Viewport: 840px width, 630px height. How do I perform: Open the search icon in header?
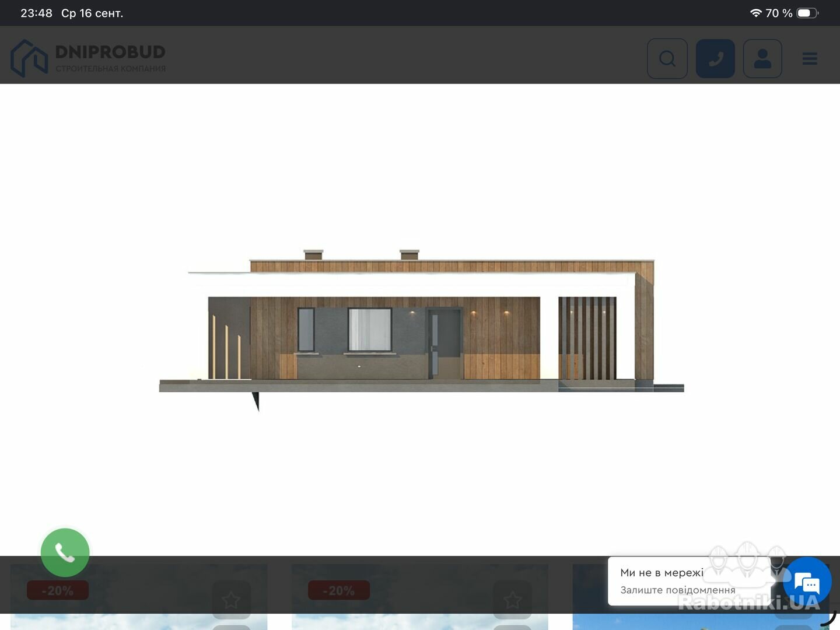(x=667, y=58)
